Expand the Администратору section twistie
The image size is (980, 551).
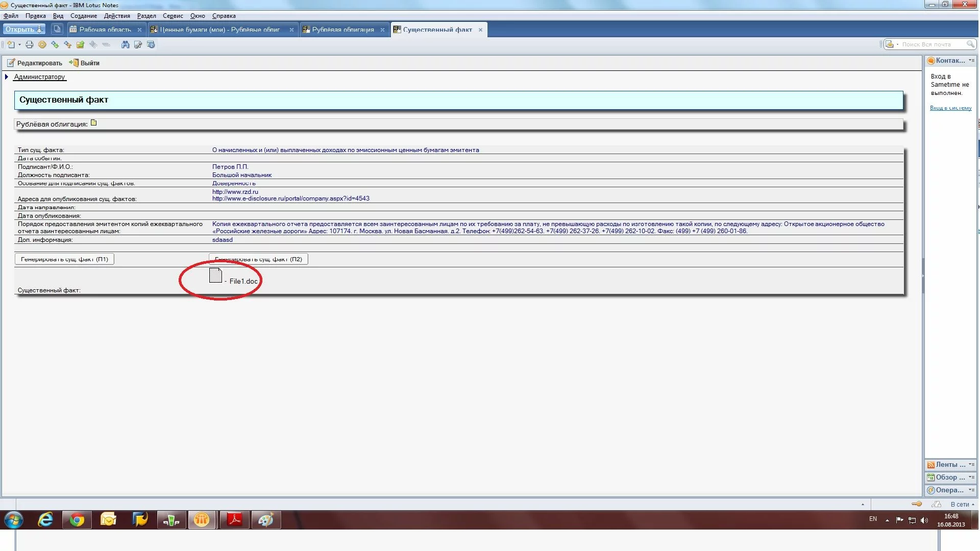tap(7, 77)
